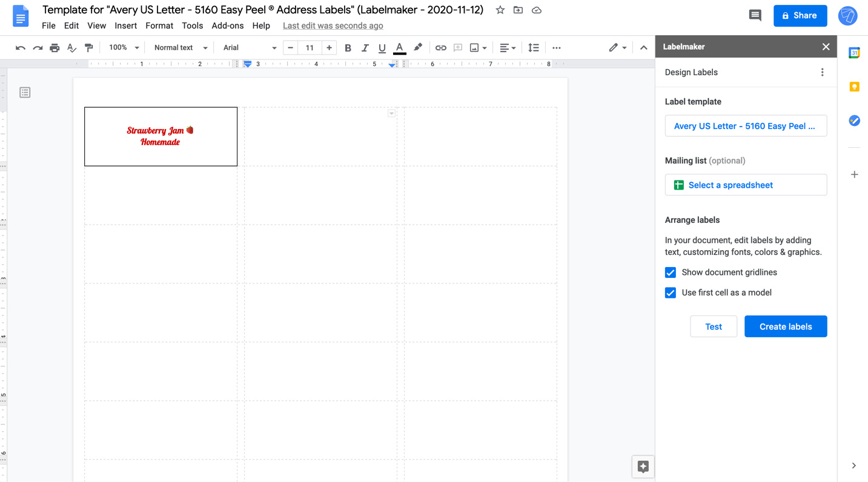Open the Format menu
Image resolution: width=868 pixels, height=482 pixels.
tap(159, 25)
